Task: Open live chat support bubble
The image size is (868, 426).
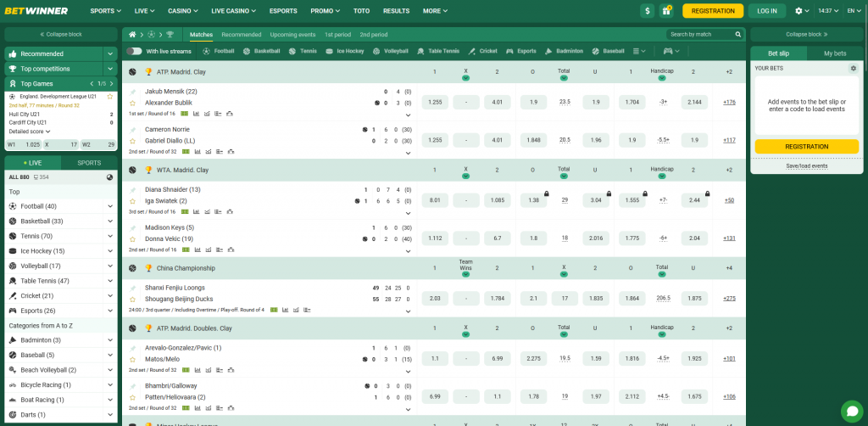Action: [851, 411]
